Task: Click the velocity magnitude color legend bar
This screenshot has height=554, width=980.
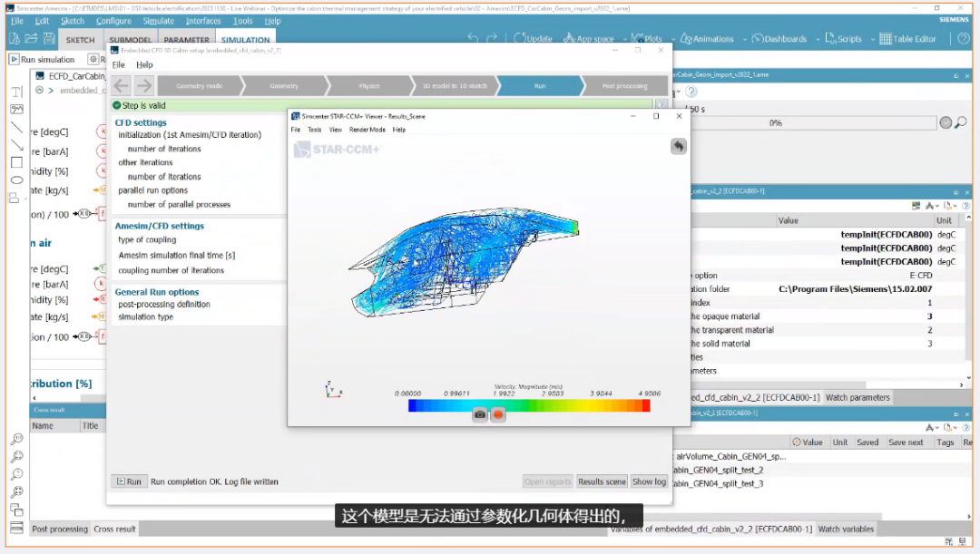Action: pyautogui.click(x=529, y=405)
